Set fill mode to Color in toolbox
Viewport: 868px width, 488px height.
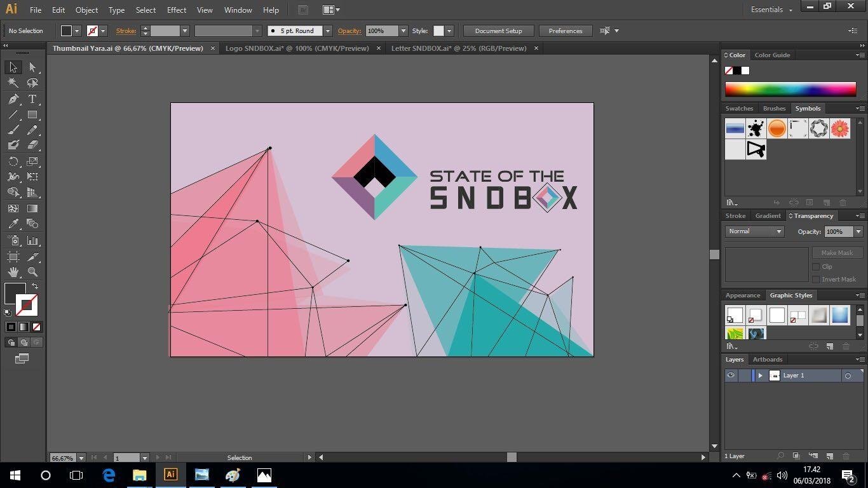11,327
